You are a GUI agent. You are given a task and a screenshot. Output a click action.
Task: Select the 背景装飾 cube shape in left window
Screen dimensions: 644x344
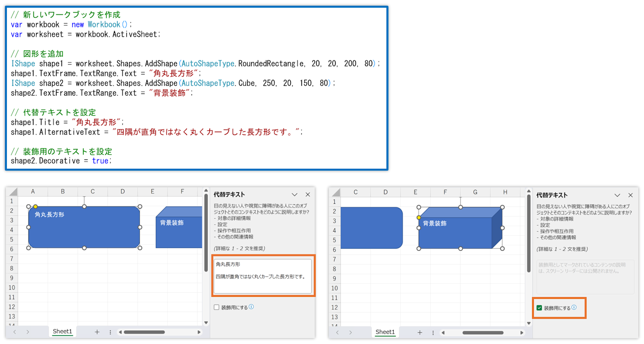[x=179, y=227]
